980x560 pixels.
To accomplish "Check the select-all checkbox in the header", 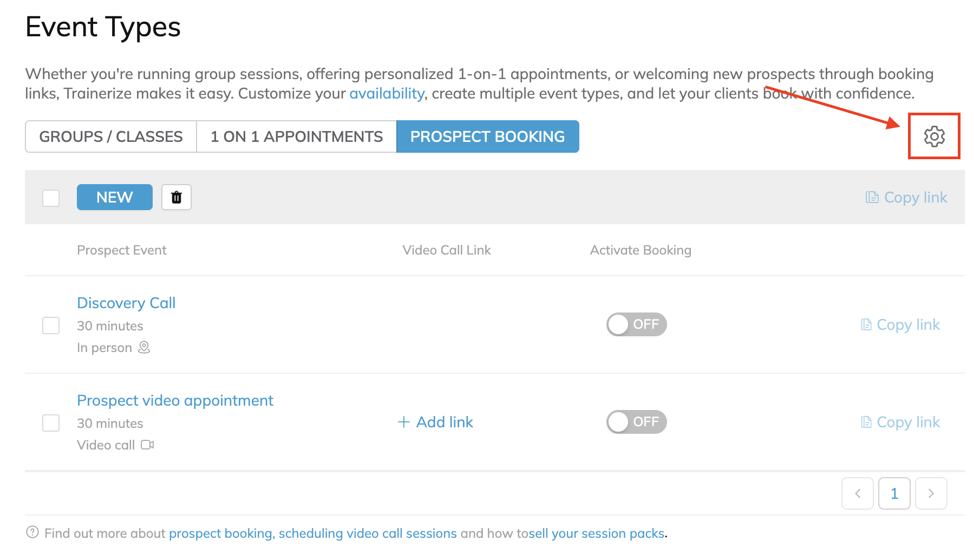I will pos(50,198).
